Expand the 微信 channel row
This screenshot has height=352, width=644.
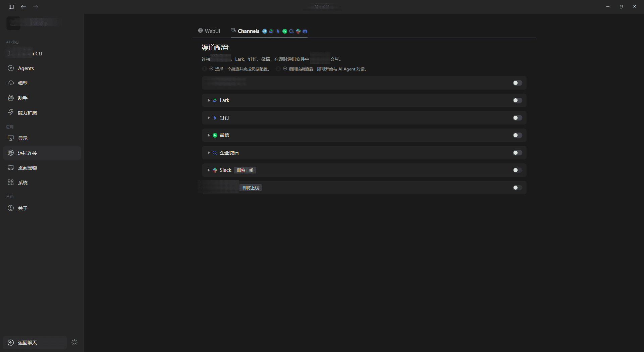pos(209,135)
